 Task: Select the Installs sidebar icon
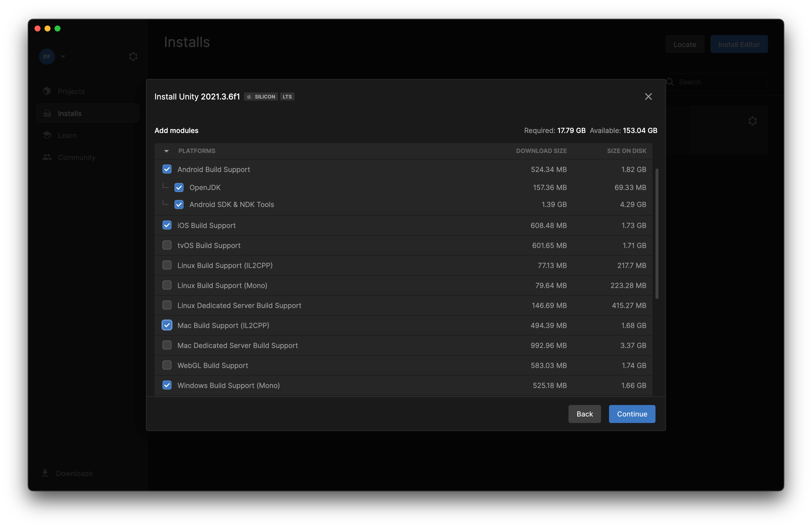pos(47,113)
